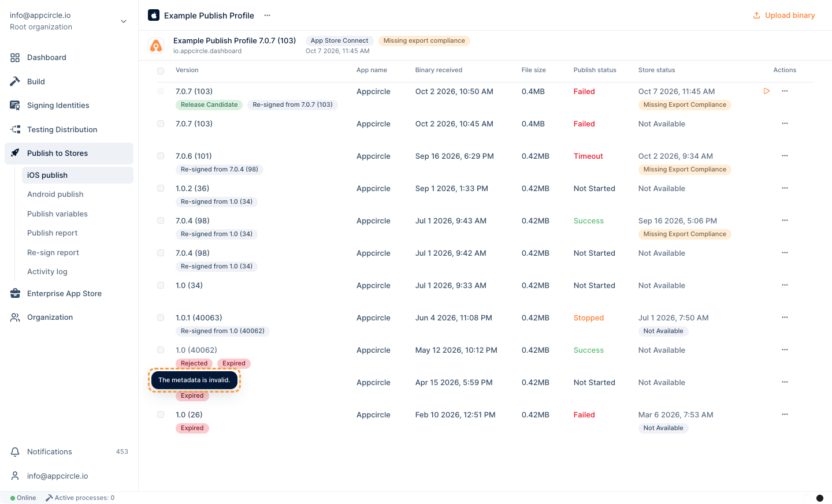
Task: Click the Release Candidate badge
Action: [x=209, y=105]
